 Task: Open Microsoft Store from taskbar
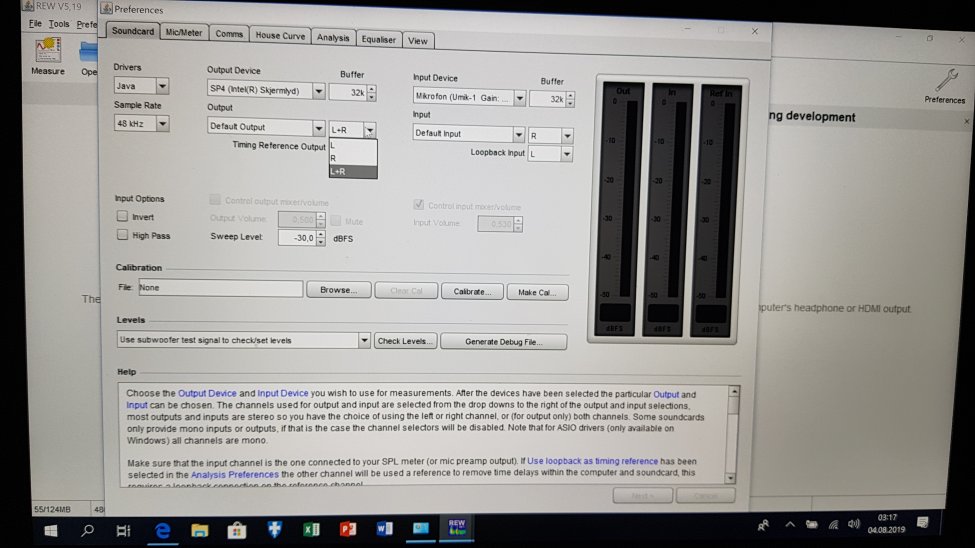[x=236, y=531]
